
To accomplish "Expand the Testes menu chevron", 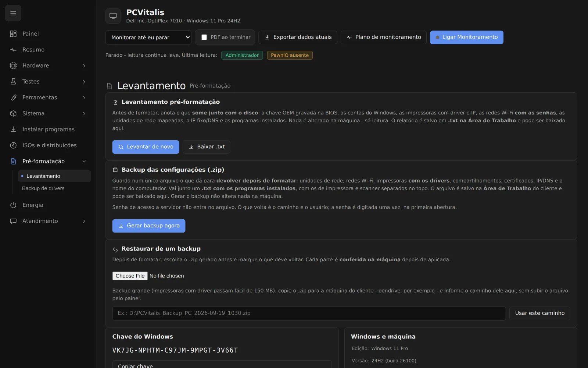I will [84, 81].
